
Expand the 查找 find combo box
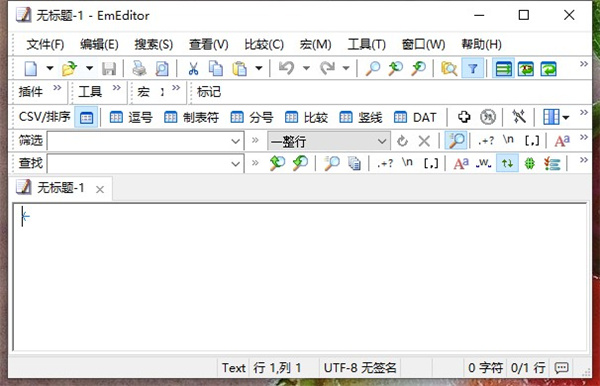(235, 164)
